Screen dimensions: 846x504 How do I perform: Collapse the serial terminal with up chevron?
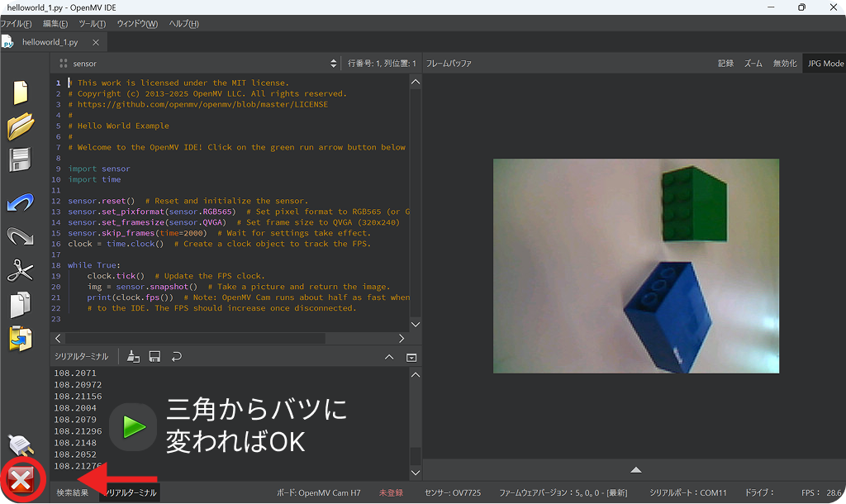point(389,357)
